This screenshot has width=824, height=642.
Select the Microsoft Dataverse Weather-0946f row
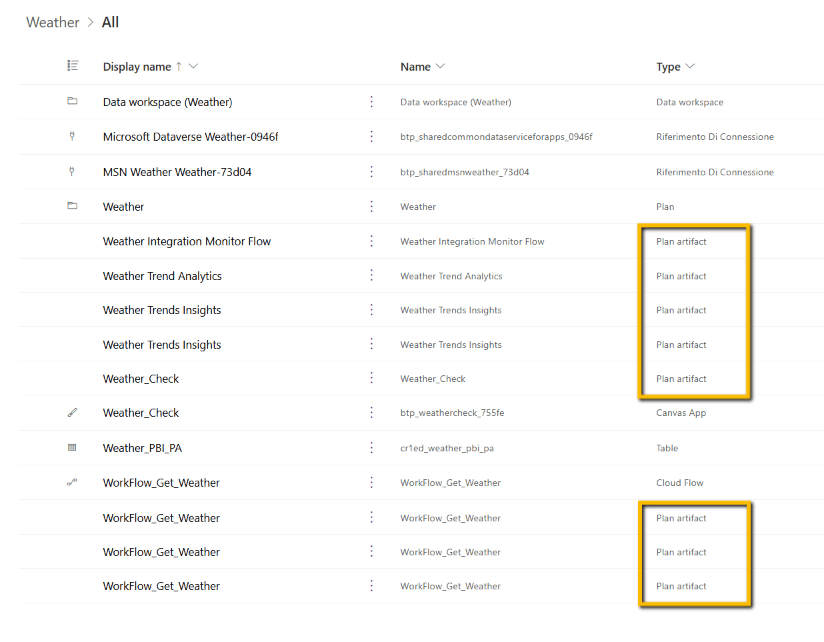190,137
